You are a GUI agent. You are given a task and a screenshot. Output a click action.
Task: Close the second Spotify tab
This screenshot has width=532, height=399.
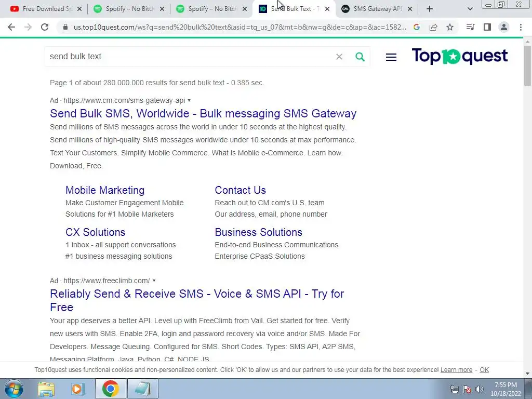coord(245,9)
